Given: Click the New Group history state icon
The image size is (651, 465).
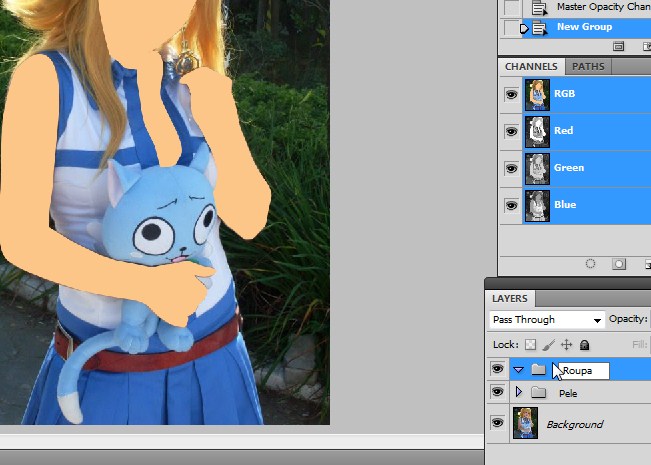Looking at the screenshot, I should (x=539, y=28).
